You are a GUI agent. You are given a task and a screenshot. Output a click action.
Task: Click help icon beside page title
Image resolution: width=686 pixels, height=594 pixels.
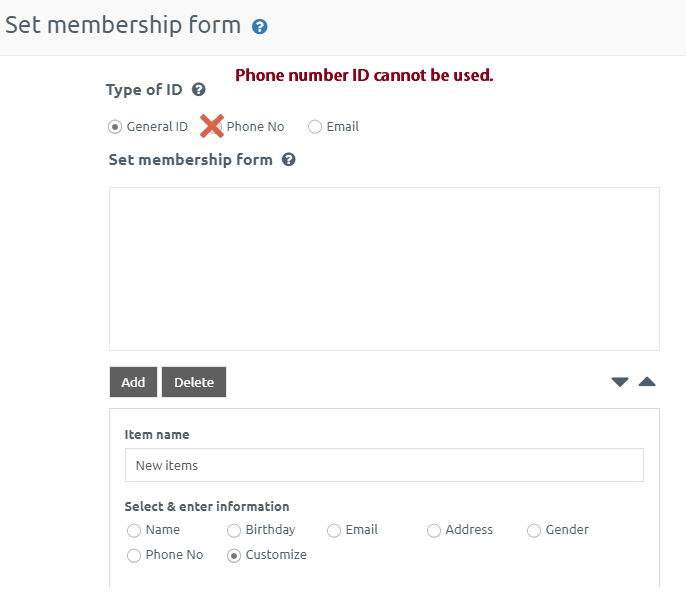pyautogui.click(x=260, y=27)
